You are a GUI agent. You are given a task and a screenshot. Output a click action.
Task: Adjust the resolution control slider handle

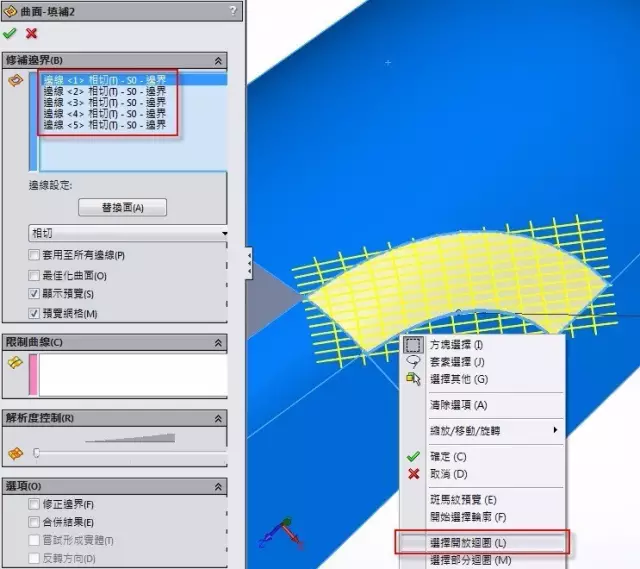(36, 453)
